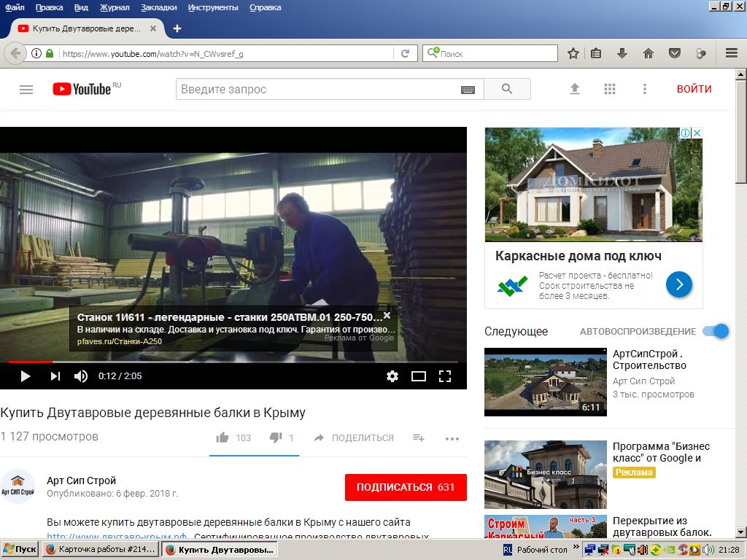747x560 pixels.
Task: Open a new browser tab with plus
Action: coord(177,28)
